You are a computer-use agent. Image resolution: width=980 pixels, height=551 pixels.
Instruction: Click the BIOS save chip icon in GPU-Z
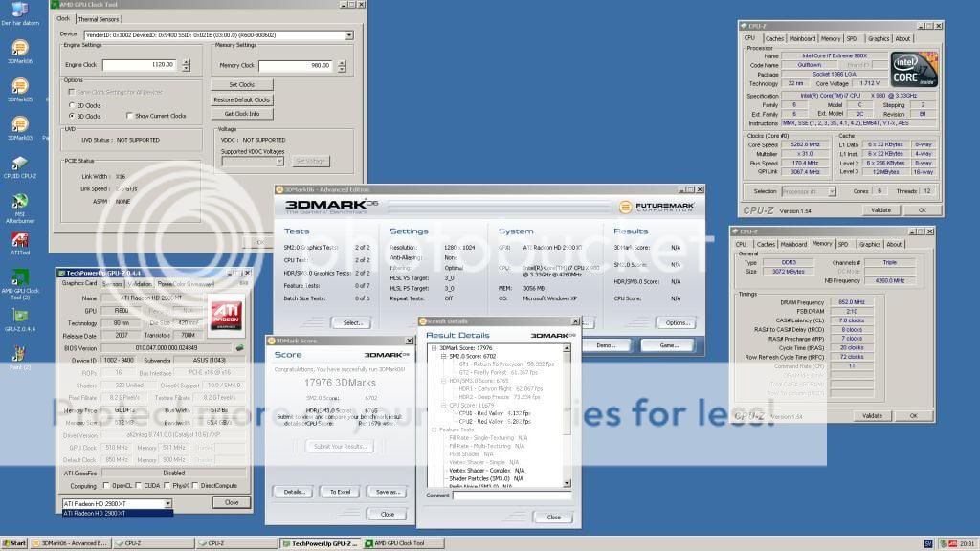pos(239,348)
